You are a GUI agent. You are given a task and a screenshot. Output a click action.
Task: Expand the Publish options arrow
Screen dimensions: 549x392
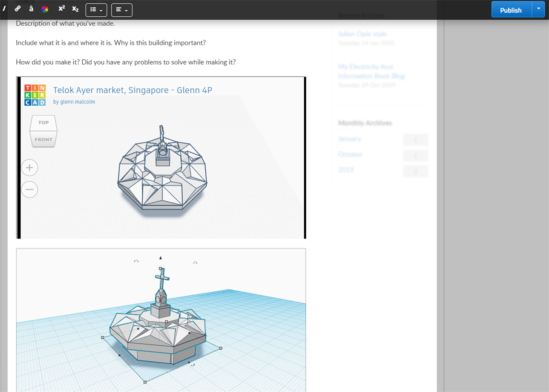tap(538, 9)
